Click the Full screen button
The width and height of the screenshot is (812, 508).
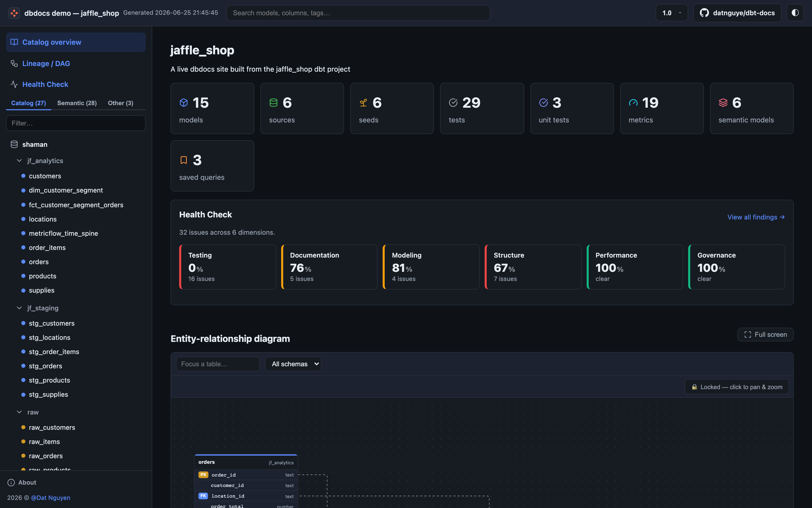tap(765, 334)
